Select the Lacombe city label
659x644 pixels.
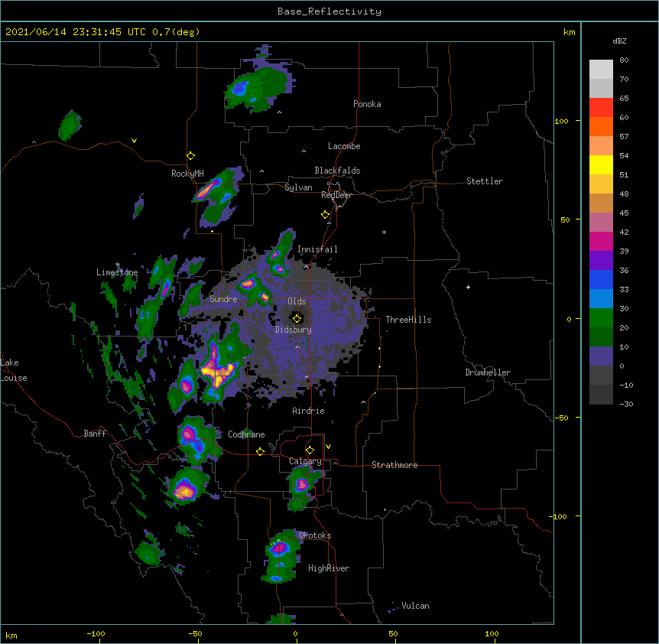[344, 146]
